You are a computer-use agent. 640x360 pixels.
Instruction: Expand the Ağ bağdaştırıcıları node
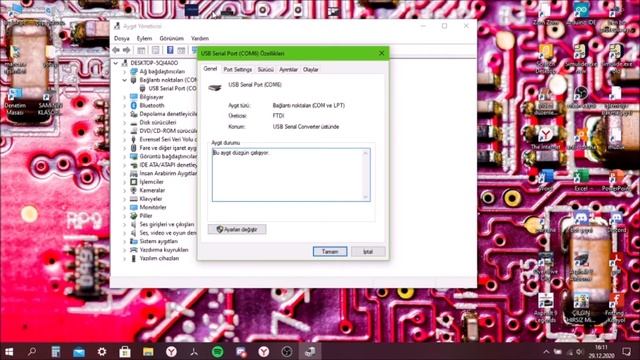click(125, 71)
